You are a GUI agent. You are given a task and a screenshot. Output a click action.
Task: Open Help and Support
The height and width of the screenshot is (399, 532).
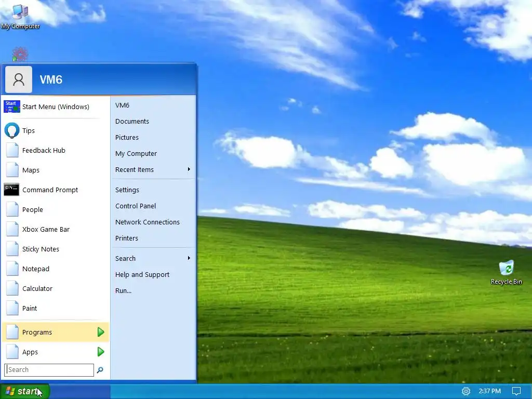tap(142, 274)
